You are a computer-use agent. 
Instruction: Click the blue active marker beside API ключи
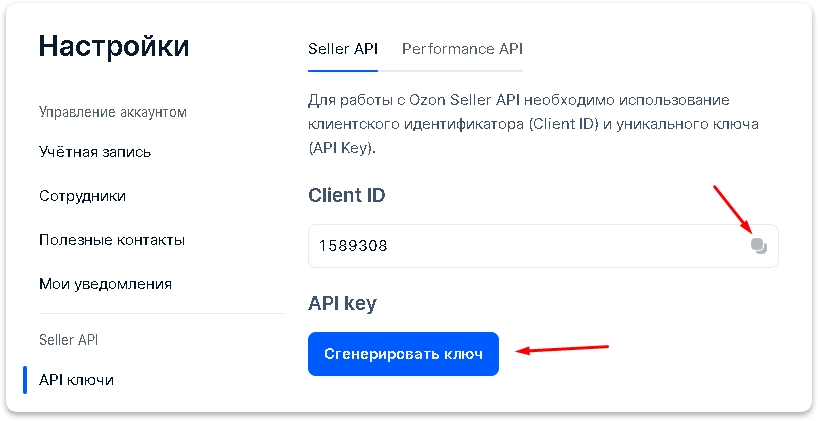click(x=25, y=380)
